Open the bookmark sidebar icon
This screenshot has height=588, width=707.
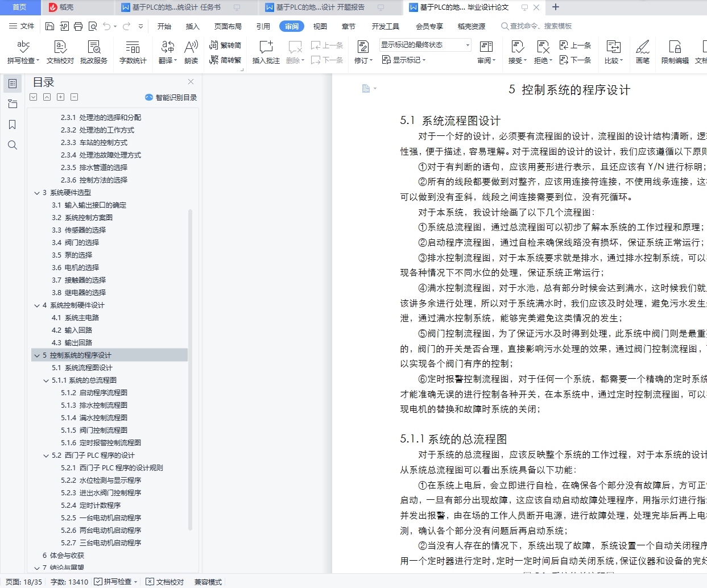click(13, 125)
